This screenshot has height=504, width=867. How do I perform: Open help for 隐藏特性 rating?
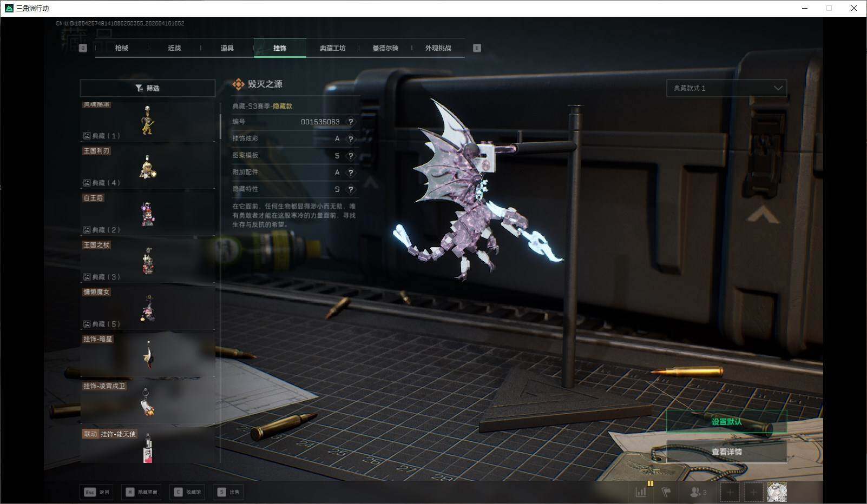(351, 189)
